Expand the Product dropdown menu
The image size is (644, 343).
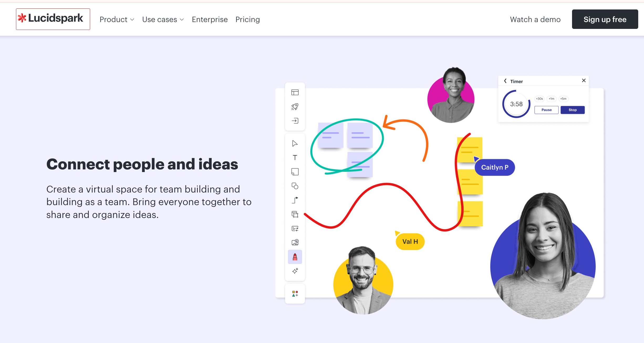[x=117, y=19]
